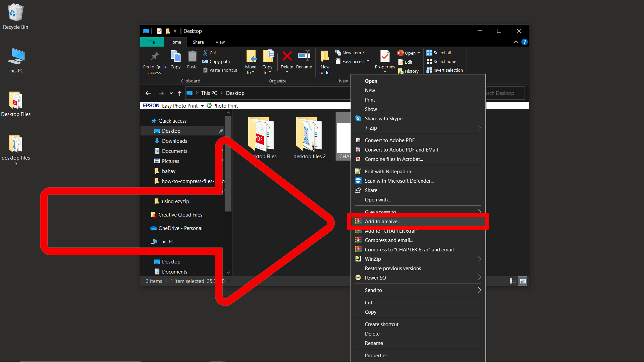Click the Send to submenu arrow
Viewport: 644px width, 362px height.
[479, 290]
